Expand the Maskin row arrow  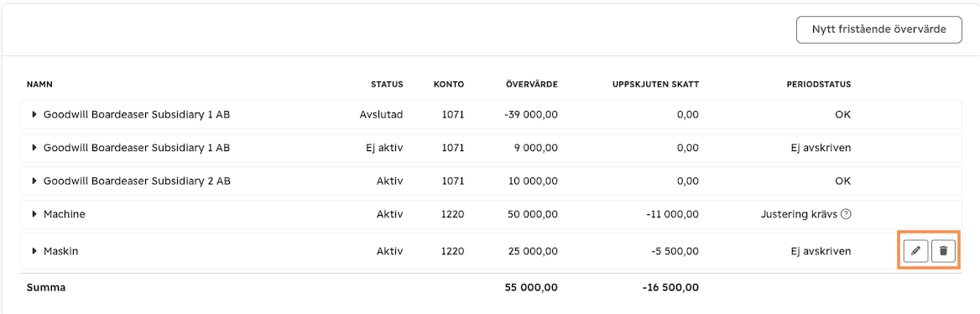pyautogui.click(x=34, y=251)
